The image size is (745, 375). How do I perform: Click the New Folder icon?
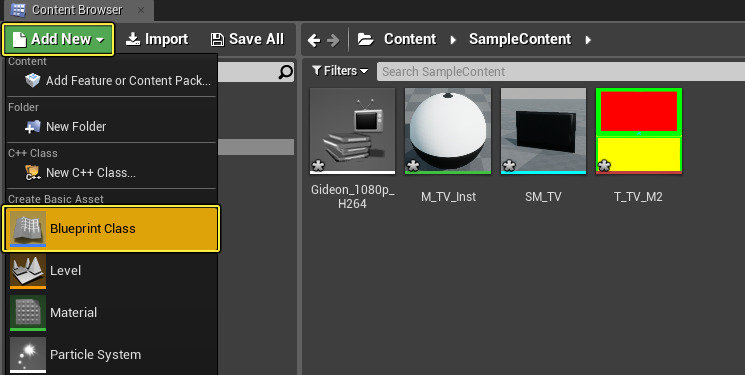click(x=32, y=127)
